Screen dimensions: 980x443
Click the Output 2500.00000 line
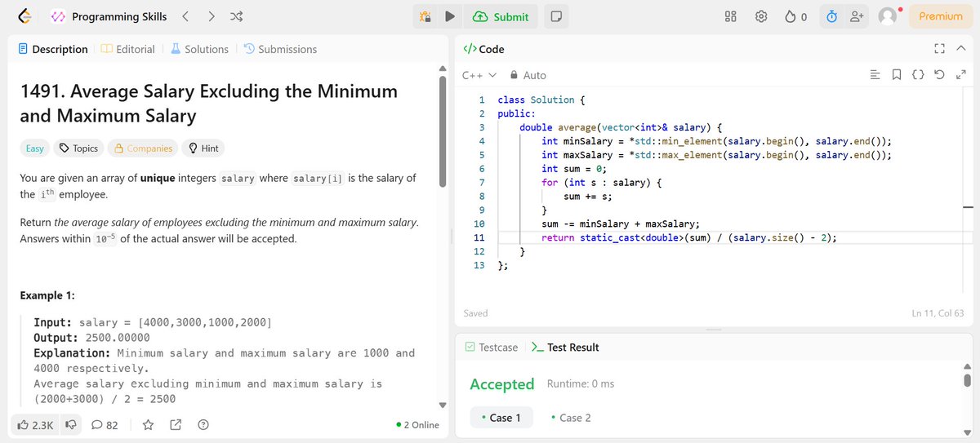coord(91,338)
